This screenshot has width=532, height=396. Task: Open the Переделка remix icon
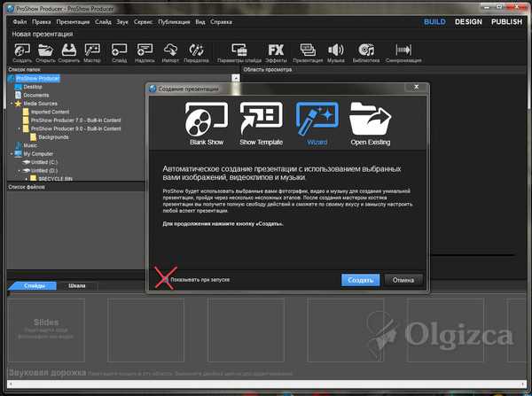coord(196,53)
